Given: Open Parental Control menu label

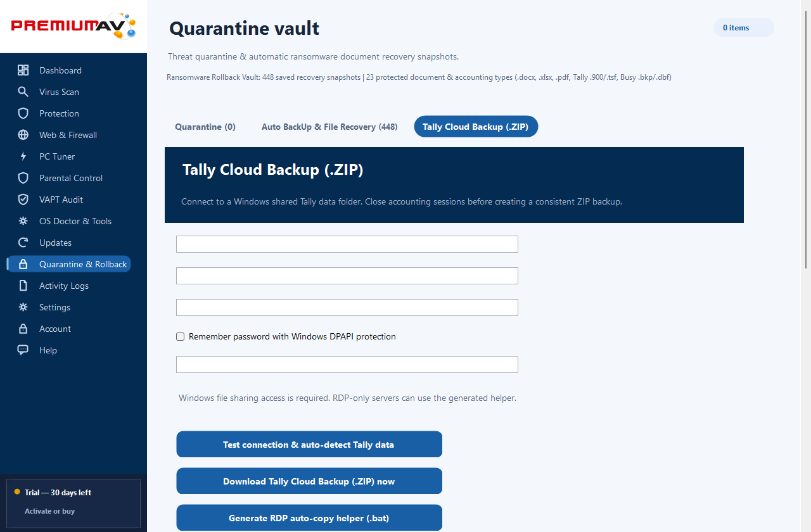Looking at the screenshot, I should pyautogui.click(x=71, y=178).
